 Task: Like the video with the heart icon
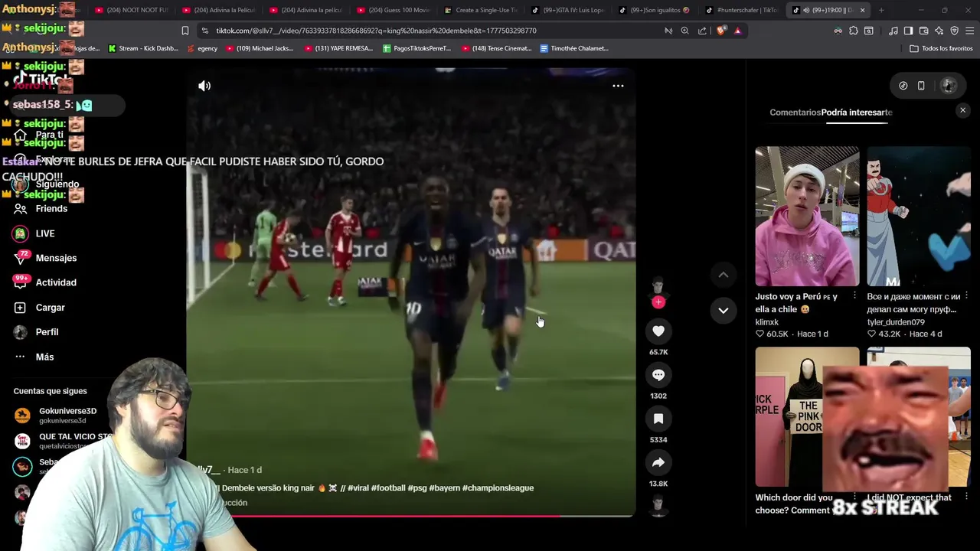658,331
